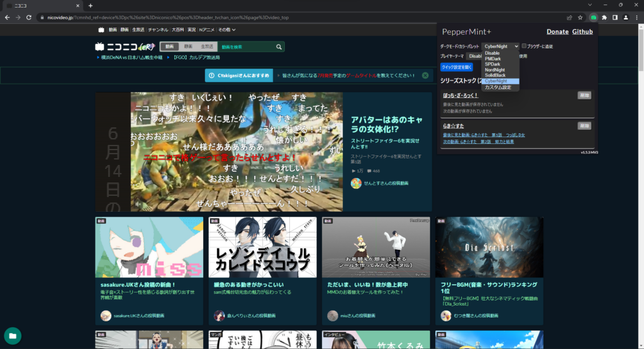The height and width of the screenshot is (349, 644).
Task: Choose SPDark in the palette list
Action: point(500,64)
